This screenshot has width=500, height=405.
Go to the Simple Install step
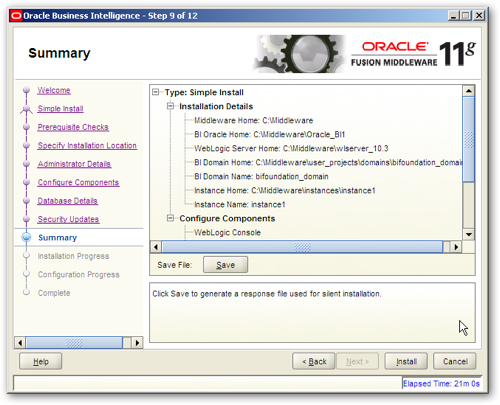click(x=60, y=109)
